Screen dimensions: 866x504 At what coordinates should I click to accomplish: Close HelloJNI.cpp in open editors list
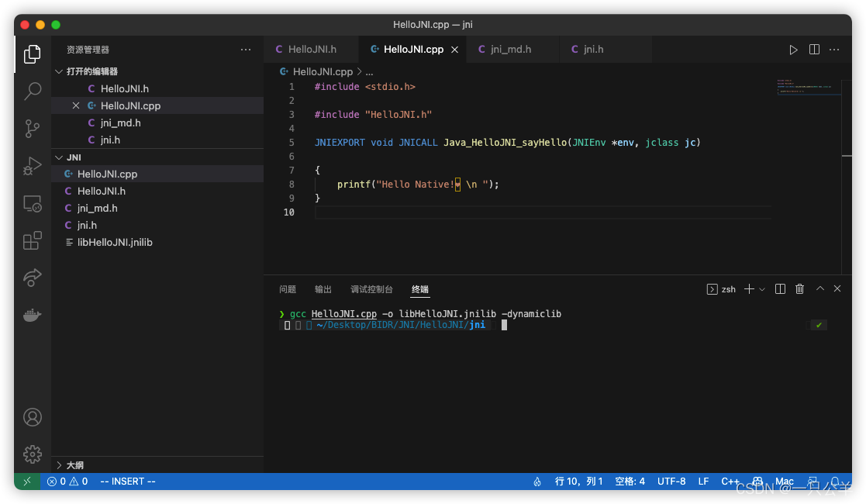(76, 105)
